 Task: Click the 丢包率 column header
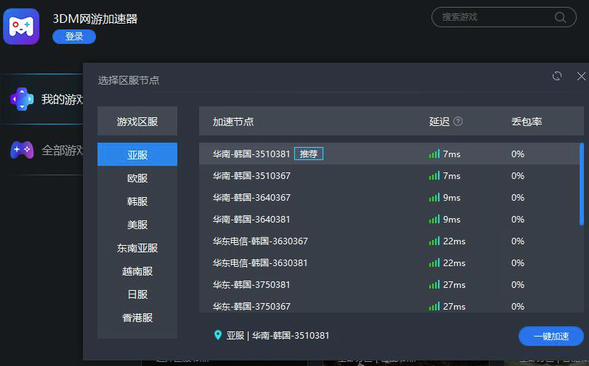tap(526, 121)
